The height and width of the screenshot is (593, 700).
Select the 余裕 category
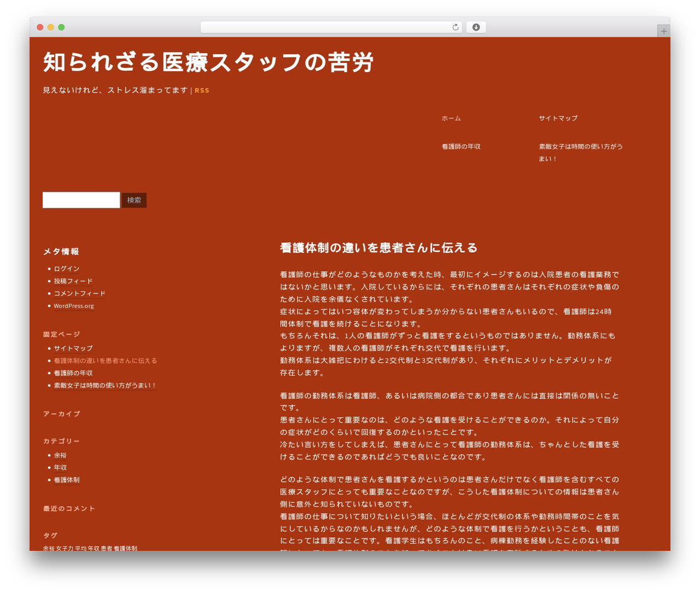[60, 455]
